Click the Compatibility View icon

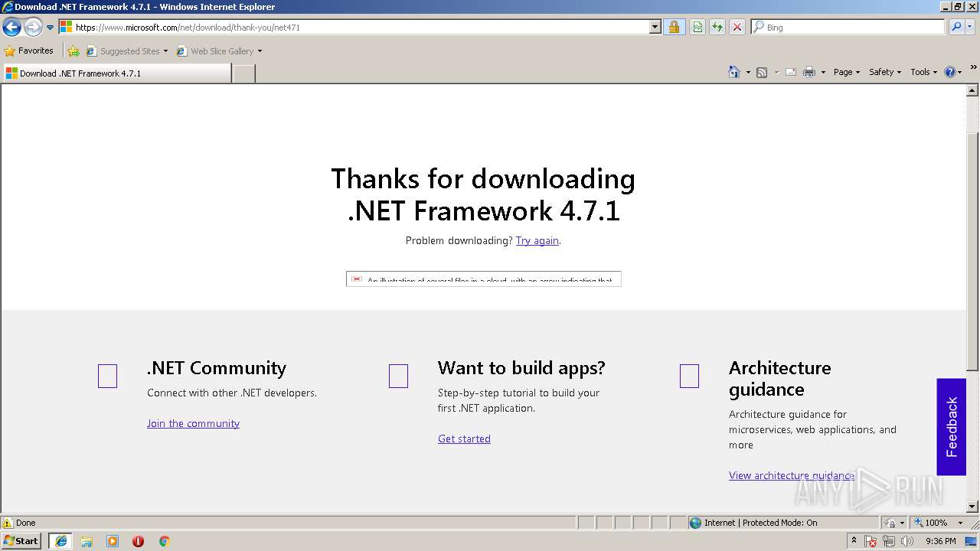coord(697,27)
